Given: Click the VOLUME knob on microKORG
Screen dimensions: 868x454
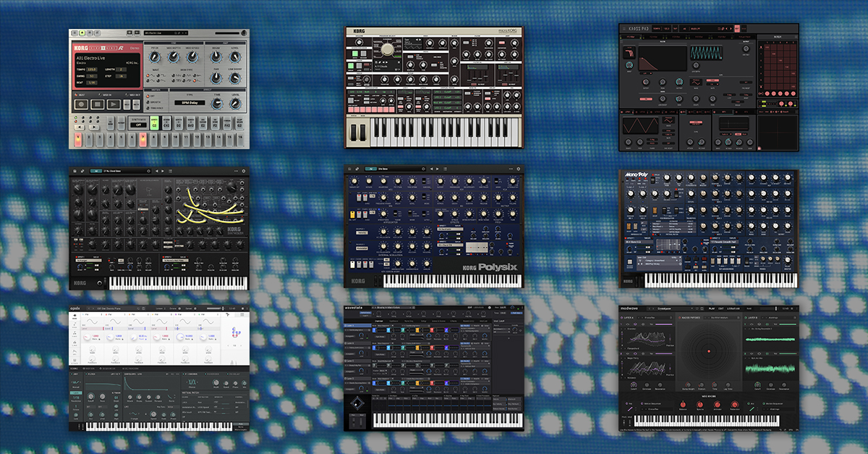Looking at the screenshot, I should [359, 42].
